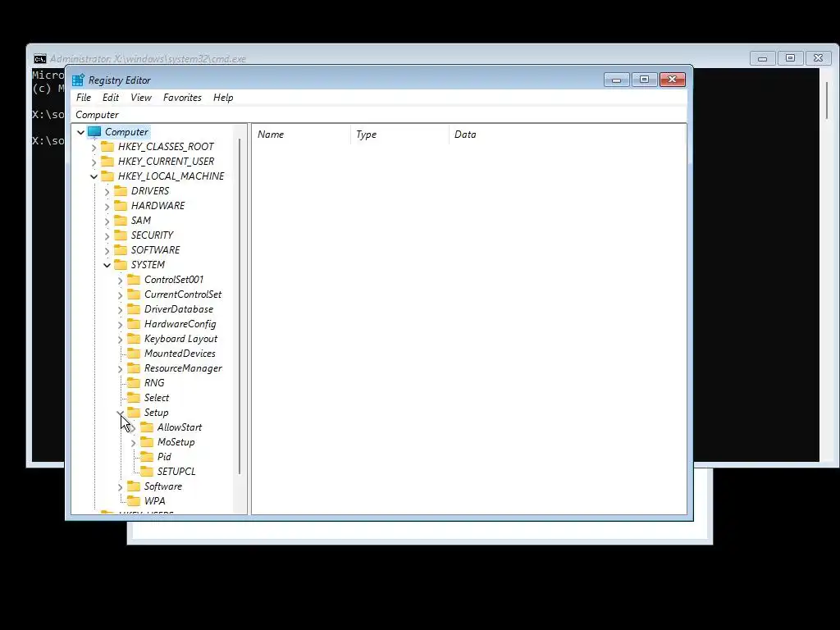
Task: Expand HKEY_CLASSES_ROOT chevron
Action: coord(94,147)
